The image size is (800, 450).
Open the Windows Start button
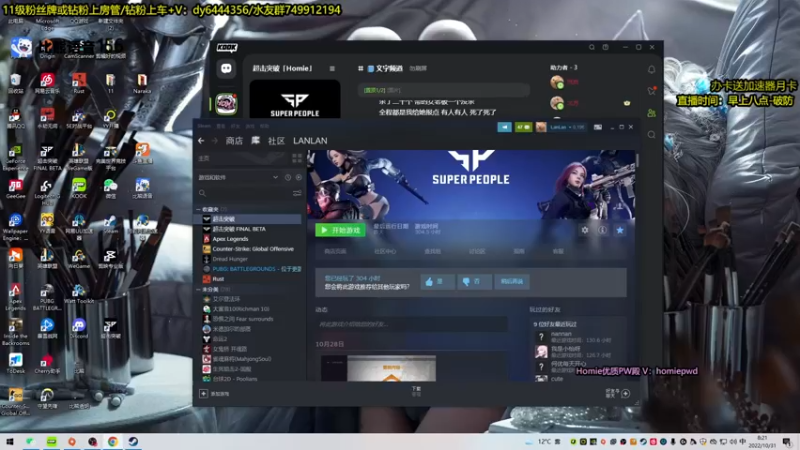(x=10, y=442)
